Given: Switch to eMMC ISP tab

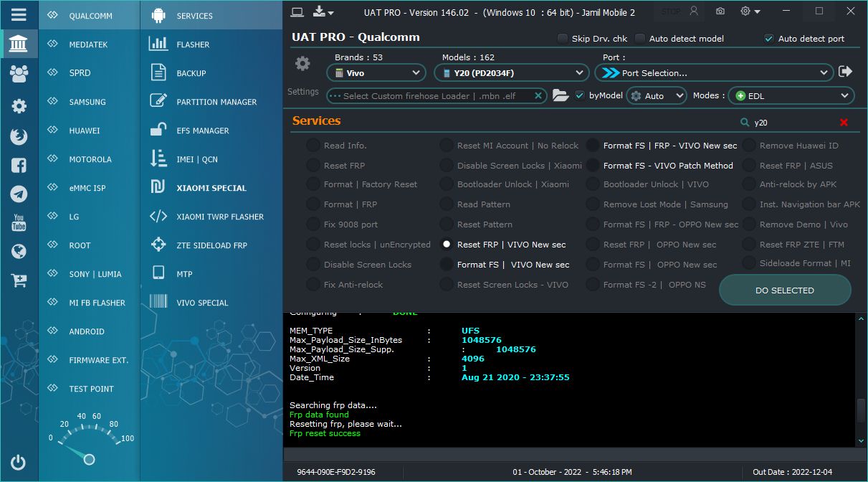Looking at the screenshot, I should 89,188.
